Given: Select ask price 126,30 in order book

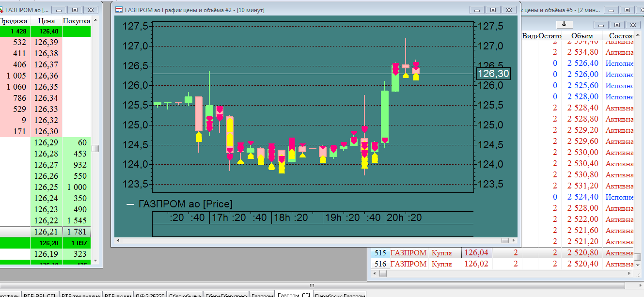Looking at the screenshot, I should coord(46,132).
